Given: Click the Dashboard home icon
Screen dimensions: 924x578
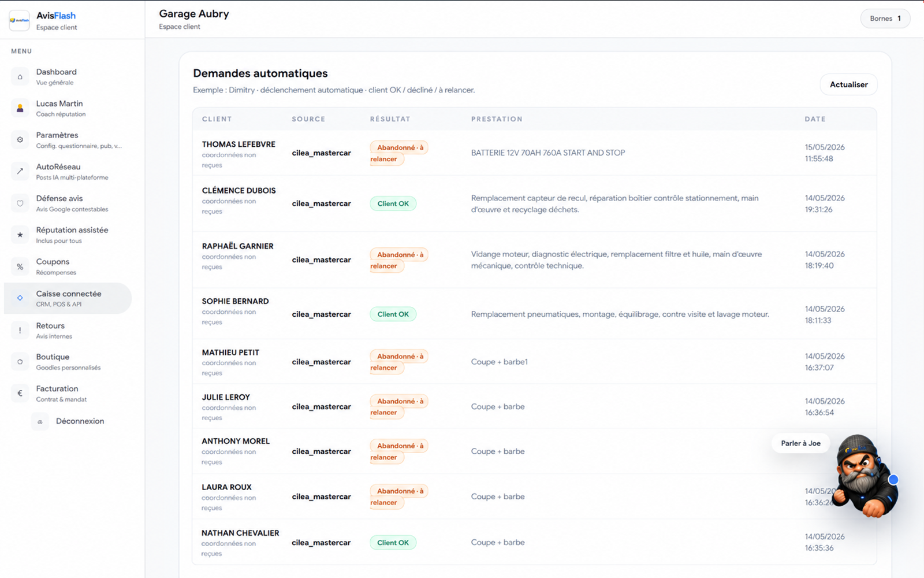Looking at the screenshot, I should coord(20,77).
